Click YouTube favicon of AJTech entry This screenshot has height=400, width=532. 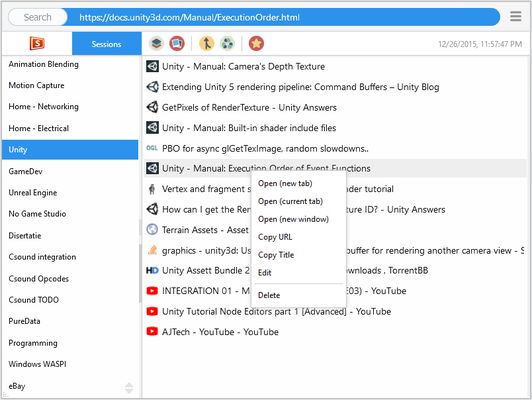pos(152,331)
